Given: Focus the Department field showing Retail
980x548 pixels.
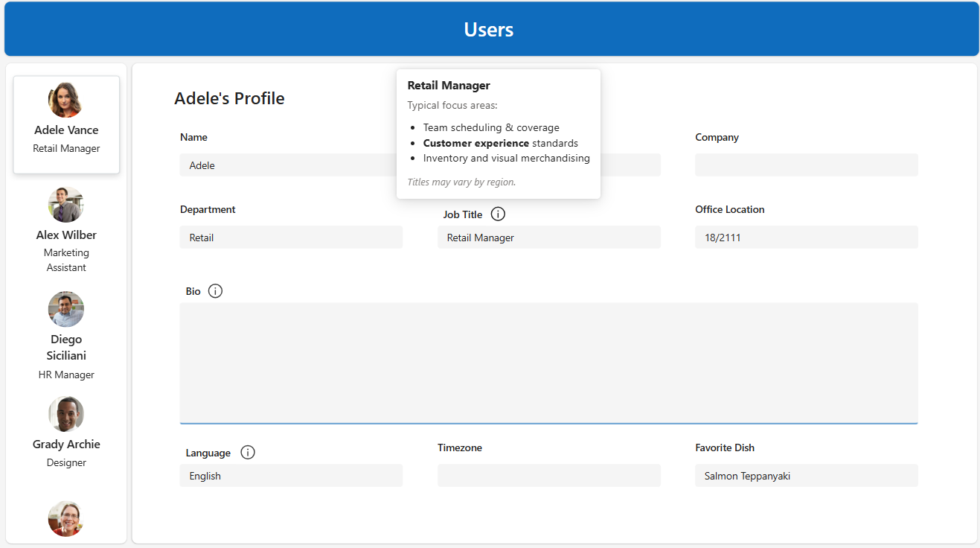Looking at the screenshot, I should pos(290,238).
